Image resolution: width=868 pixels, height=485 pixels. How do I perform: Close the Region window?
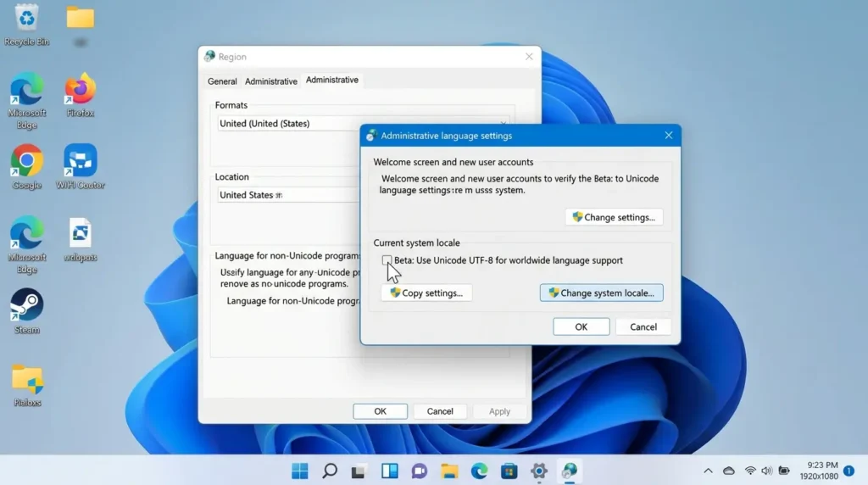tap(529, 57)
